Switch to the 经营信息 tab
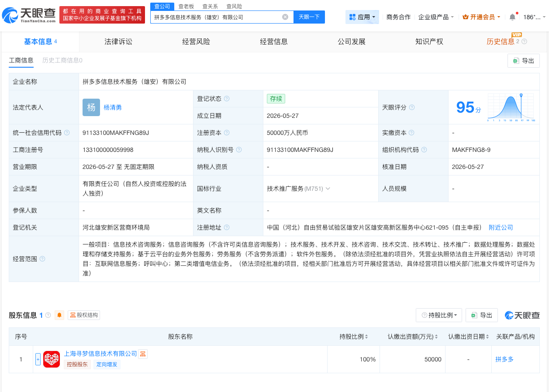The width and height of the screenshot is (549, 392). click(274, 41)
